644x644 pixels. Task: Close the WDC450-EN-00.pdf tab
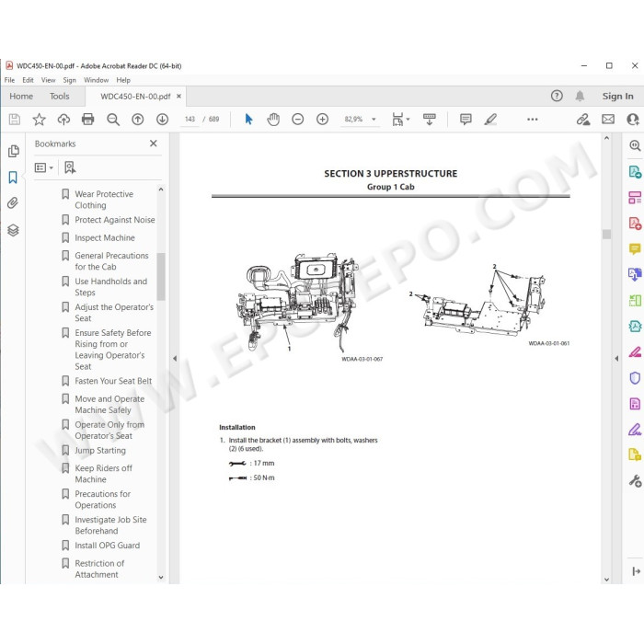178,96
